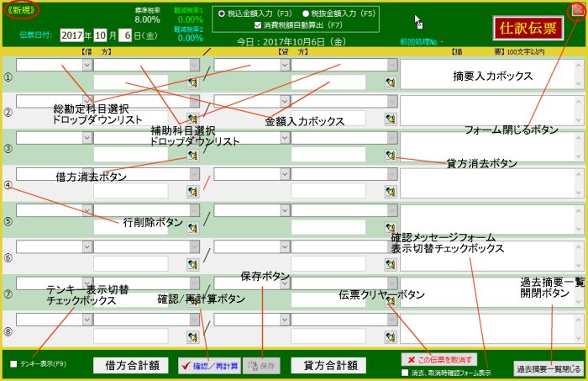
Task: Click row 8 credit clear eraser icon
Action: (x=390, y=337)
